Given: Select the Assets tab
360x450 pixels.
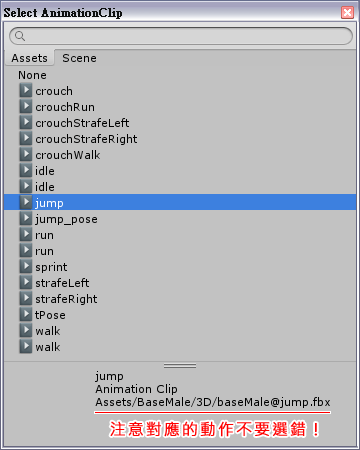Looking at the screenshot, I should [x=29, y=58].
